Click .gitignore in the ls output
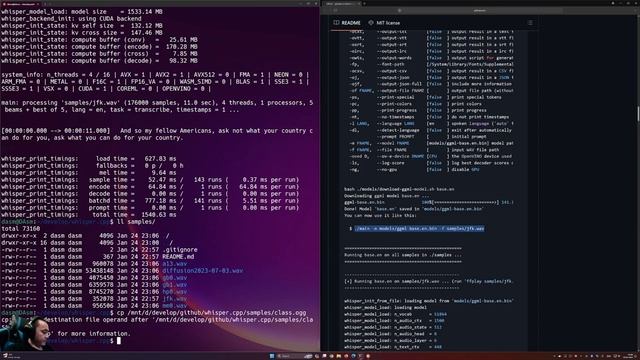The height and width of the screenshot is (360, 640). [x=180, y=250]
